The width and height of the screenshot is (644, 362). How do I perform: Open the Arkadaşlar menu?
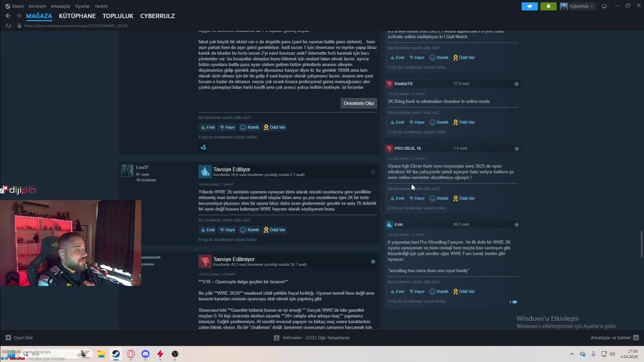pyautogui.click(x=61, y=6)
